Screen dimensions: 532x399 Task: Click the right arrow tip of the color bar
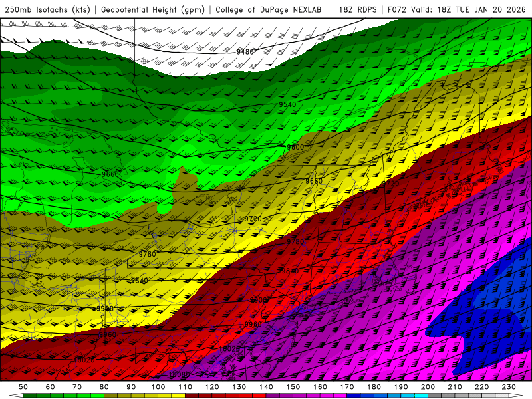click(516, 395)
